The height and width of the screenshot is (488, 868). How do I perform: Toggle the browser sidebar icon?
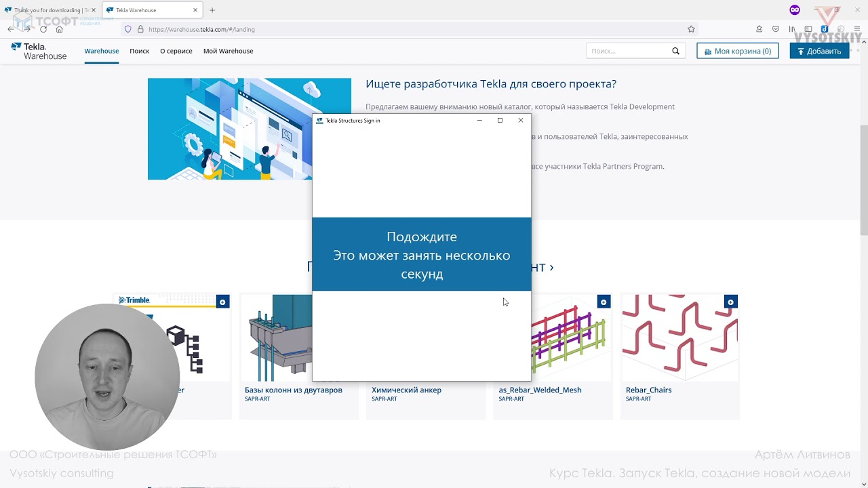[808, 29]
